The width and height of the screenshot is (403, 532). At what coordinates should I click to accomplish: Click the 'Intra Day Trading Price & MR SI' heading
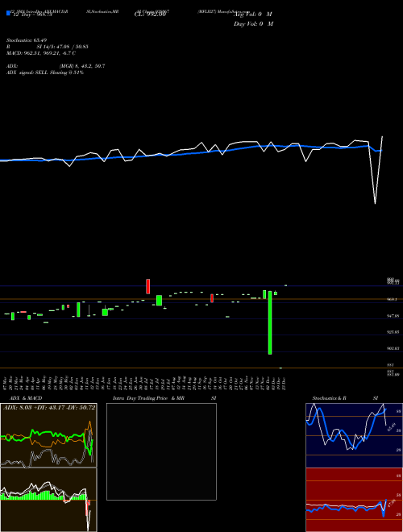coord(164,398)
